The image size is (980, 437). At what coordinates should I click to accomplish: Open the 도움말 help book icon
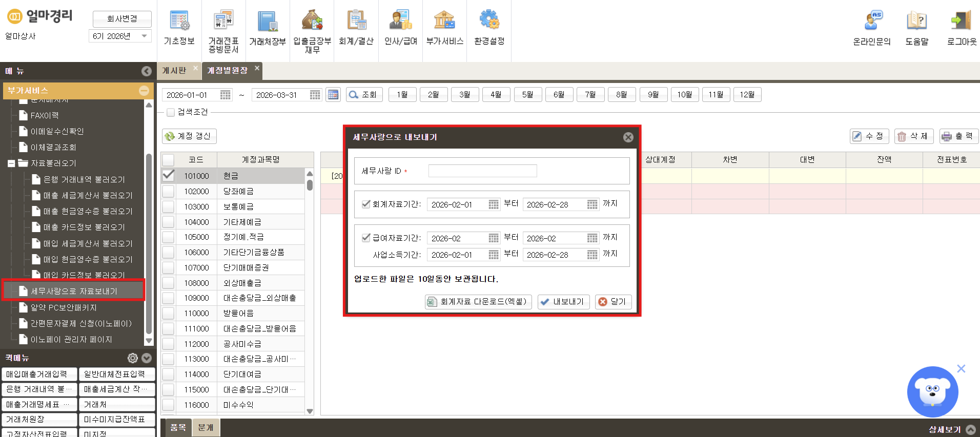click(x=917, y=29)
